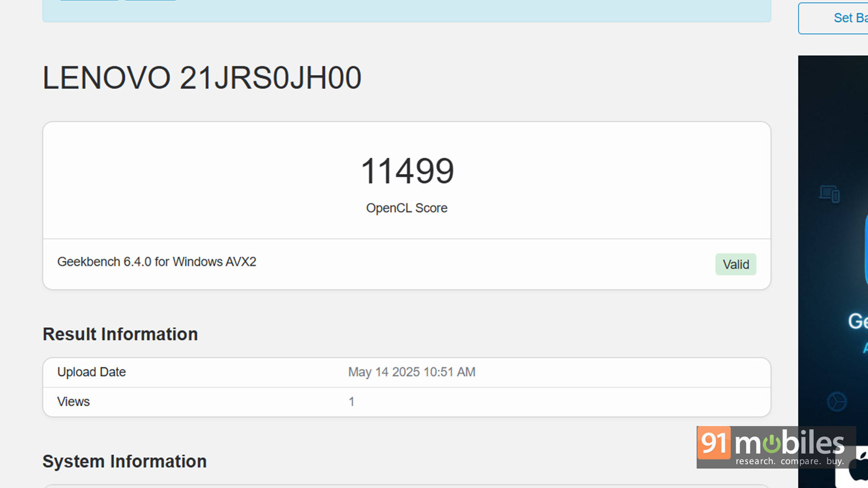Click the Views row label
The height and width of the screenshot is (488, 868).
tap(73, 402)
